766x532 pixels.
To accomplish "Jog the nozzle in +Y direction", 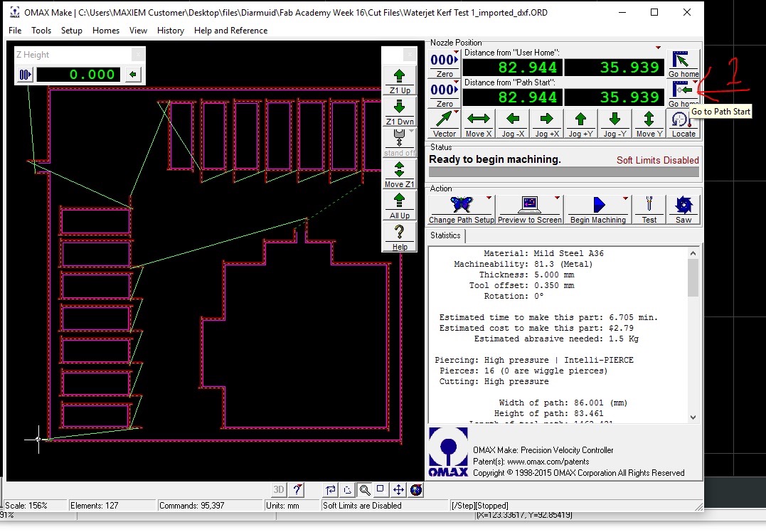I will [x=580, y=124].
